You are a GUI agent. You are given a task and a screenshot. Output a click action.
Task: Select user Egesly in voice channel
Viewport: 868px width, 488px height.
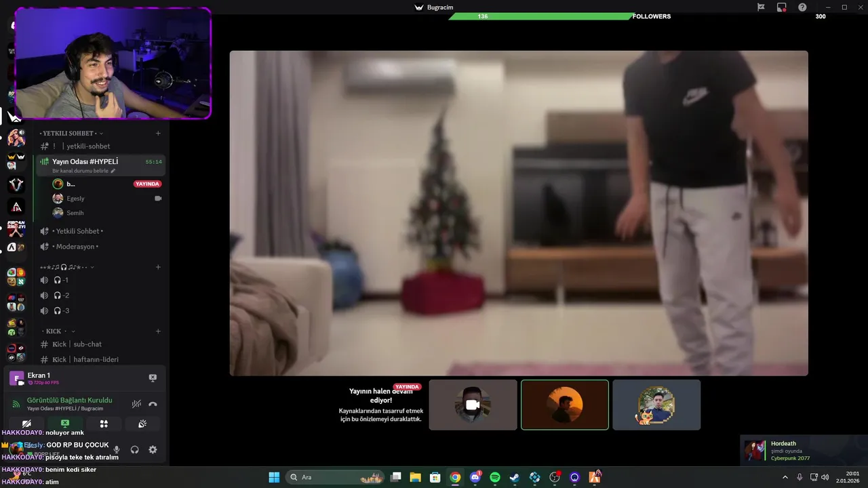(100, 199)
